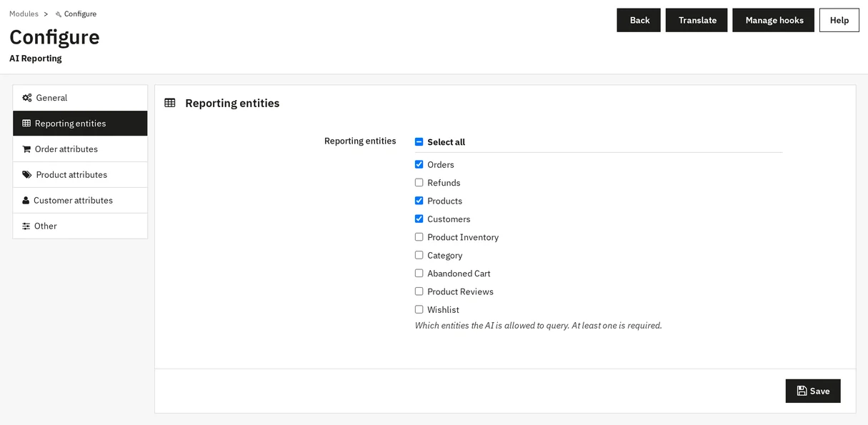Click the table icon in Reporting entities panel header
Image resolution: width=868 pixels, height=425 pixels.
pyautogui.click(x=170, y=103)
